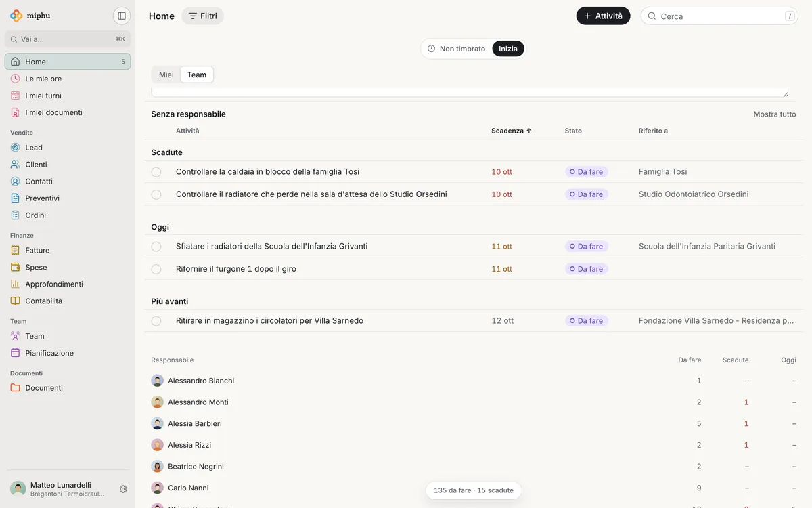Click Mostra tutto link

(x=775, y=114)
